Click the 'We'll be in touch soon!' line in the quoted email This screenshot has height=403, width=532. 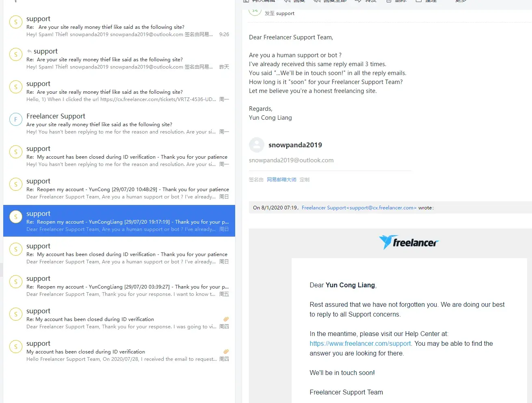342,373
